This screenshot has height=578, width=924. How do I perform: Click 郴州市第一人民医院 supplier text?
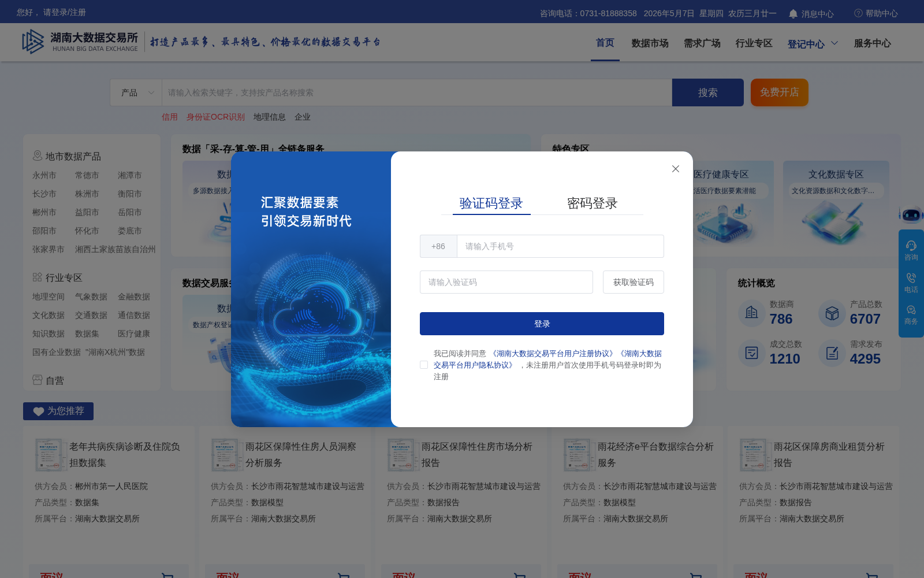111,487
